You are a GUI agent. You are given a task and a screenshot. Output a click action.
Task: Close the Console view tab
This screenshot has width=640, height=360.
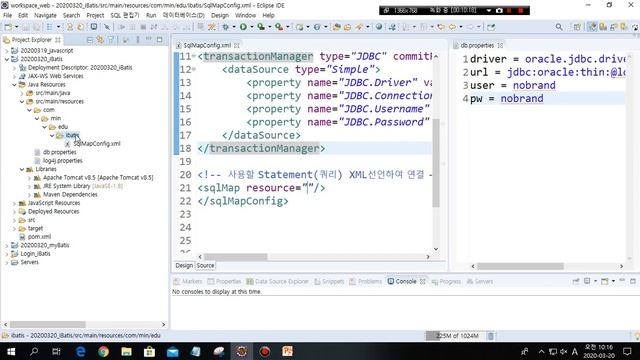(423, 281)
